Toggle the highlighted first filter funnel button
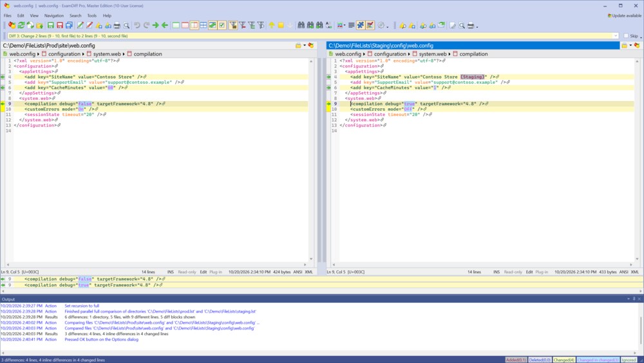Viewport: 644px width, 363px height. pyautogui.click(x=233, y=26)
